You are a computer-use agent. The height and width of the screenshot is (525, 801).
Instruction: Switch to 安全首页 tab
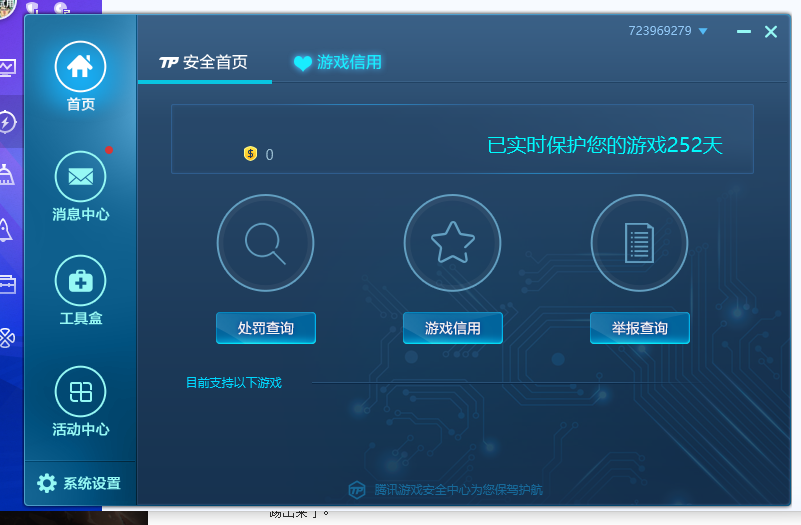(204, 63)
